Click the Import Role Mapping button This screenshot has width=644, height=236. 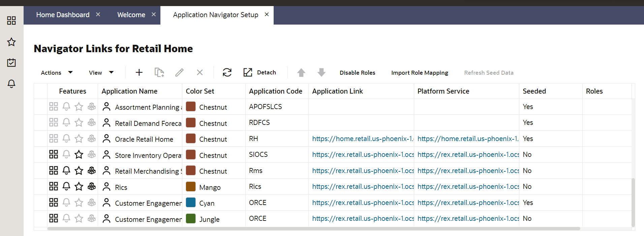click(420, 73)
